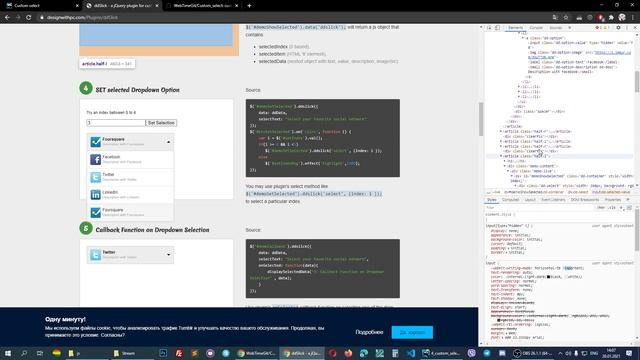640x360 pixels.
Task: Click the address bar URL
Action: tap(82, 18)
